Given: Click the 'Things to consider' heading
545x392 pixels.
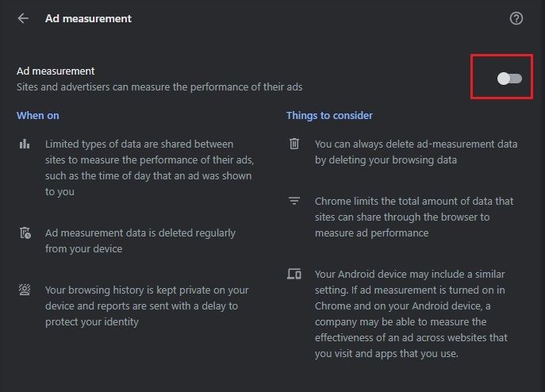Looking at the screenshot, I should point(329,116).
